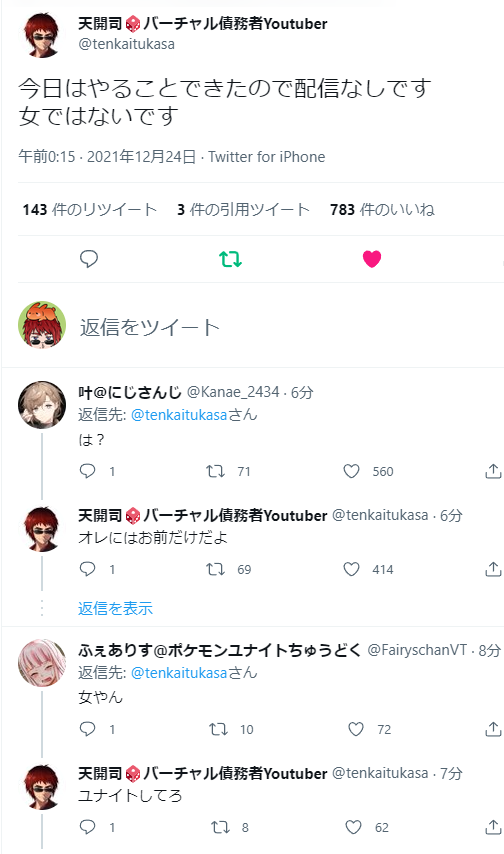This screenshot has height=854, width=504.
Task: Share the 'ユナイトしてろ' tweet
Action: pos(493,827)
